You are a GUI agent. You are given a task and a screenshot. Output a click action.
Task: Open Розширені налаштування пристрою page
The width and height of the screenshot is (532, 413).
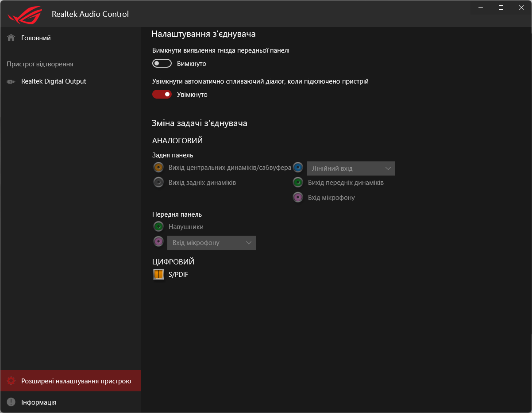[71, 381]
